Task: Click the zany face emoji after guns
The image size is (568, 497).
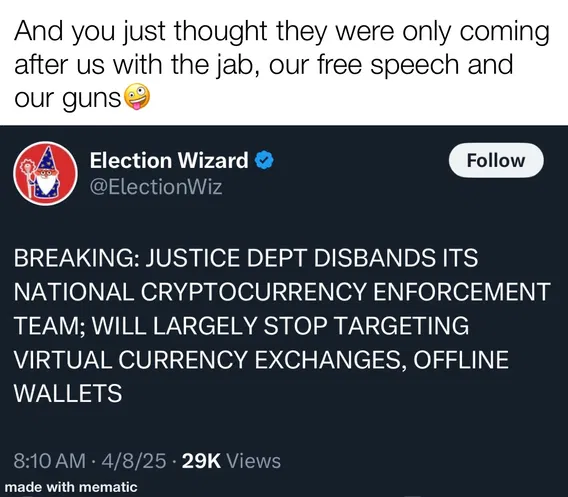Action: (x=137, y=96)
